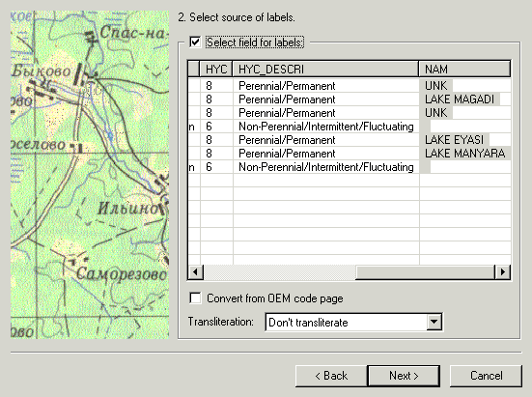Image resolution: width=532 pixels, height=397 pixels.
Task: Select the HYC column header
Action: [216, 69]
